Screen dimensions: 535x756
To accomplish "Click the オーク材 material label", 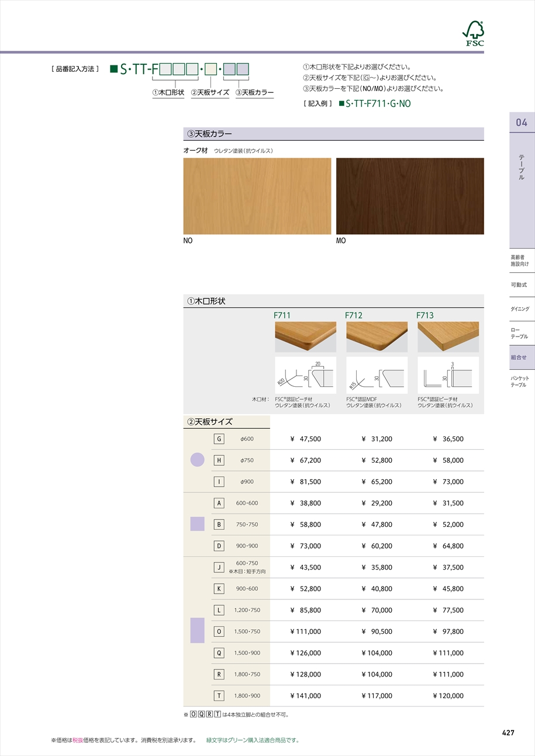I will click(196, 150).
